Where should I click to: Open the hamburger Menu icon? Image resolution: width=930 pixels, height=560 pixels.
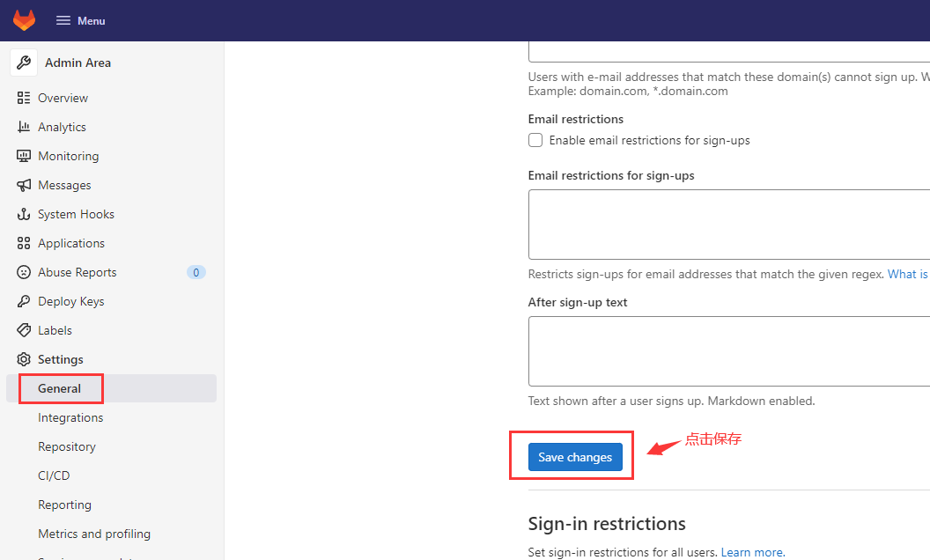pyautogui.click(x=63, y=21)
